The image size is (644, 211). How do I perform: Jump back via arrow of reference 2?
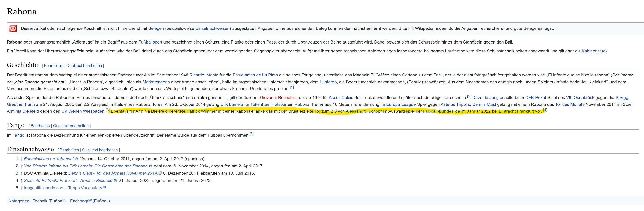[x=22, y=166]
